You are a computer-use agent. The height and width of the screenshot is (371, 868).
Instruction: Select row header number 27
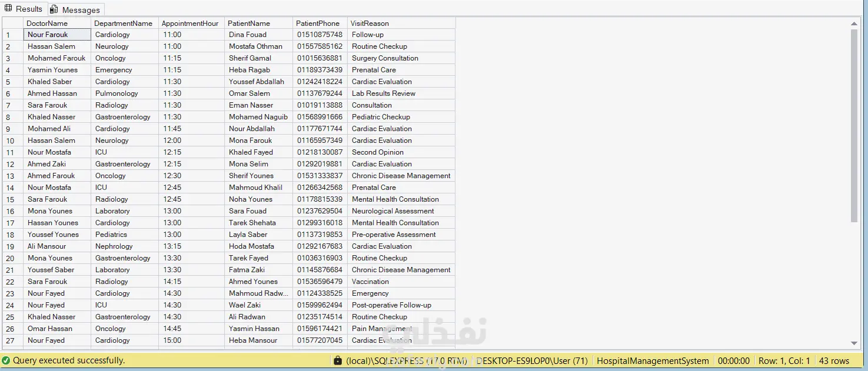[x=12, y=340]
